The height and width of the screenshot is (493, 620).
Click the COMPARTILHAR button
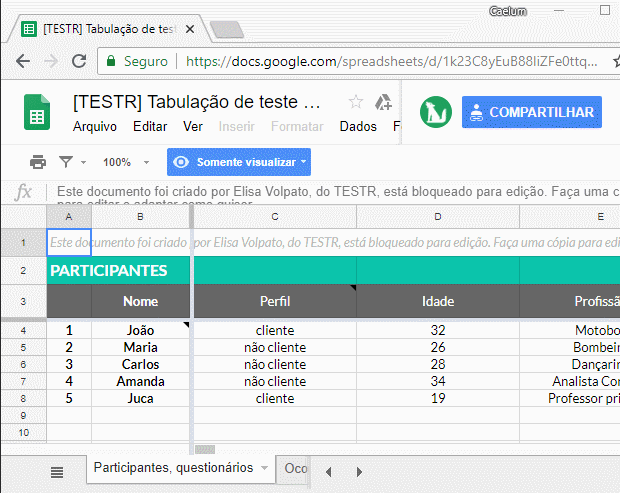pos(532,112)
